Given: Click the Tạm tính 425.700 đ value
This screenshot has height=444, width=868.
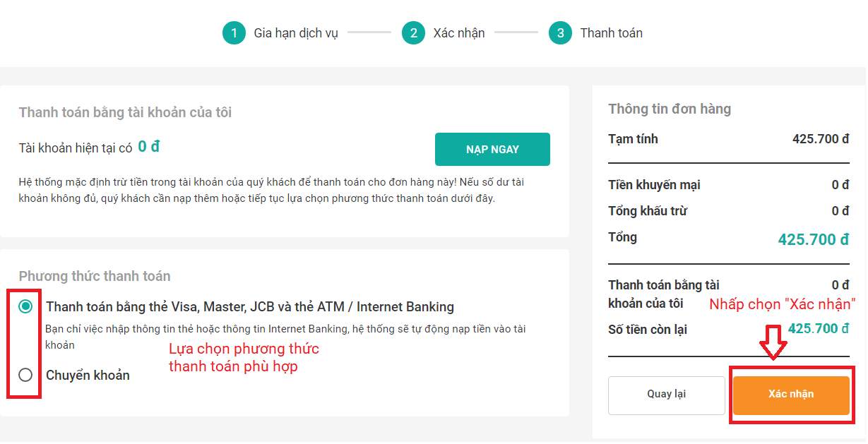Looking at the screenshot, I should [x=821, y=139].
